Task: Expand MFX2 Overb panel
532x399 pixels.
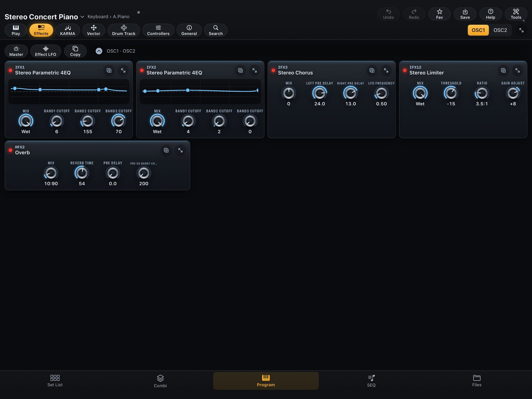Action: pos(180,150)
